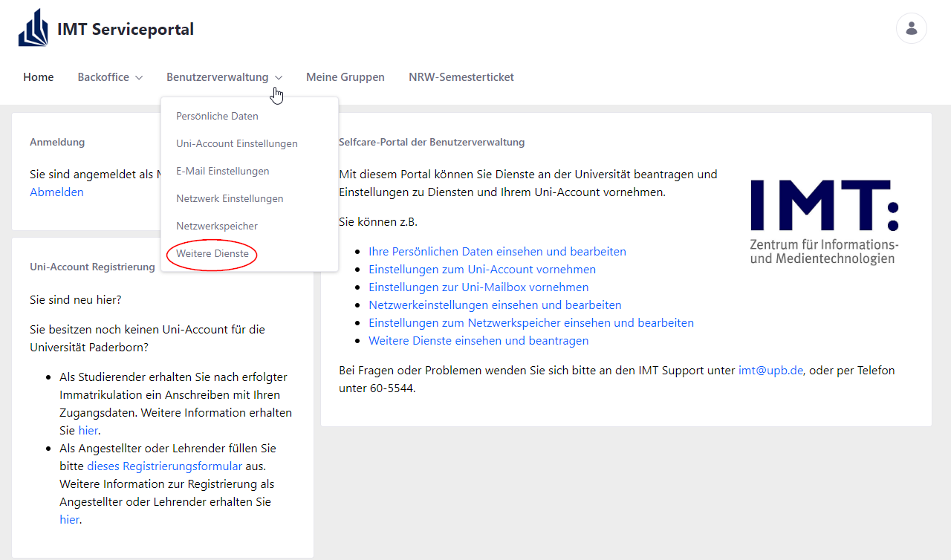
Task: Click the imt@upb.de email link
Action: [x=770, y=371]
